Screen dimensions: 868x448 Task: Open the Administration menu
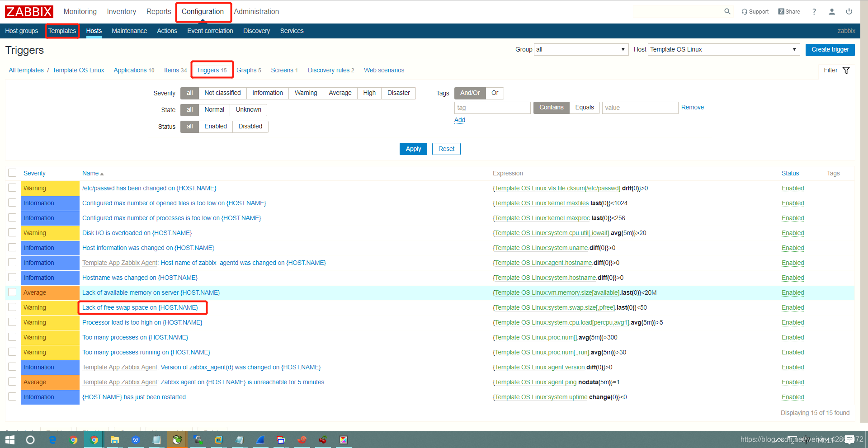coord(256,12)
